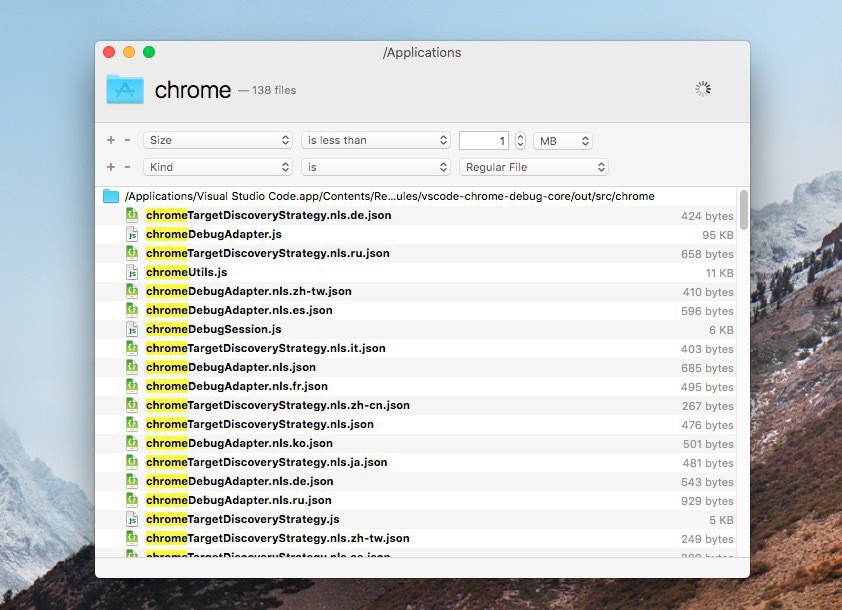842x610 pixels.
Task: Click the size value number field
Action: (484, 141)
